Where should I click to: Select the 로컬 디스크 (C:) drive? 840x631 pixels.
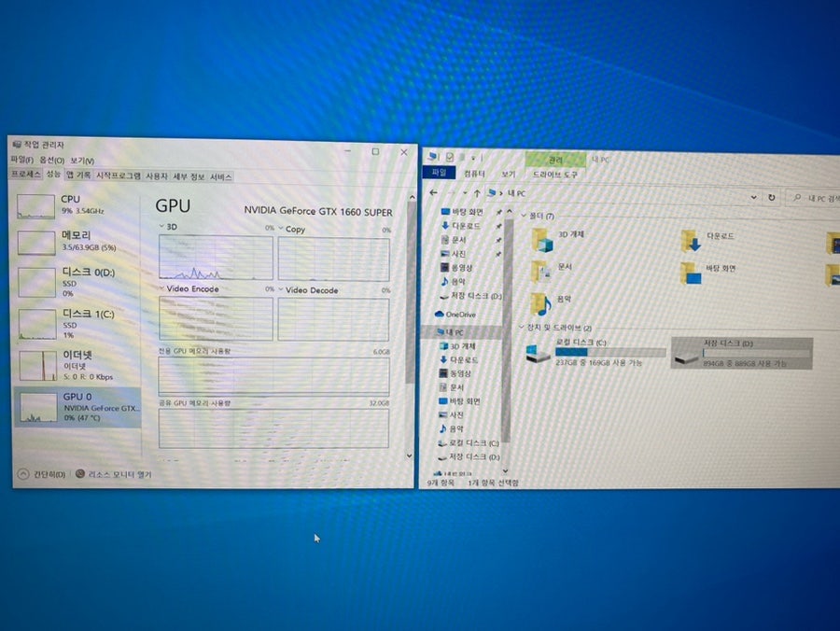click(x=595, y=351)
